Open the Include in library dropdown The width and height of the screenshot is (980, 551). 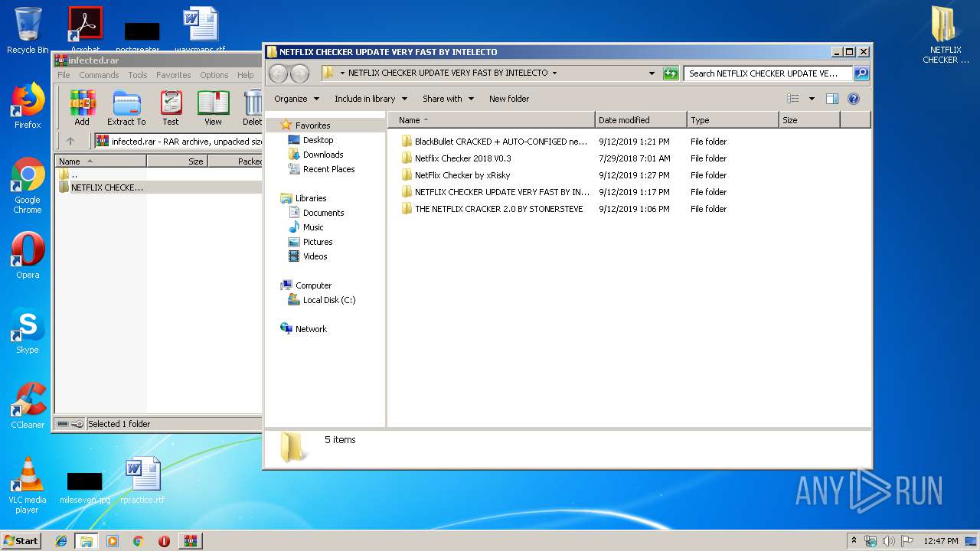(x=371, y=99)
